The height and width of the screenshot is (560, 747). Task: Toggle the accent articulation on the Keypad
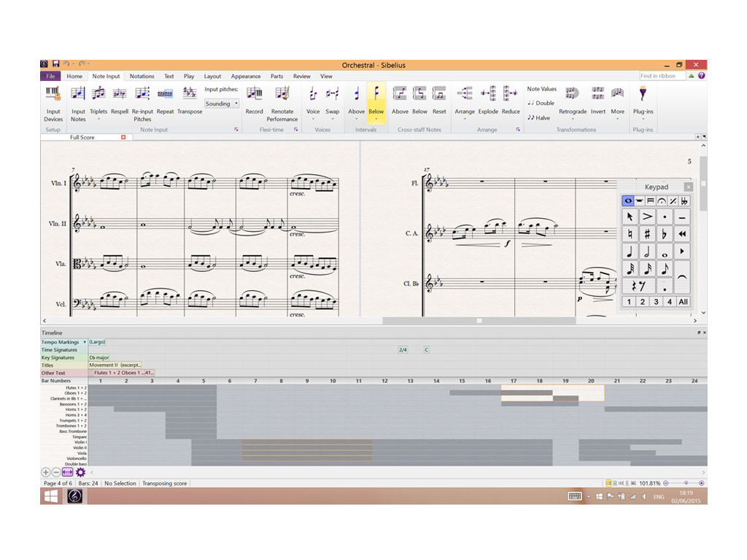(646, 217)
